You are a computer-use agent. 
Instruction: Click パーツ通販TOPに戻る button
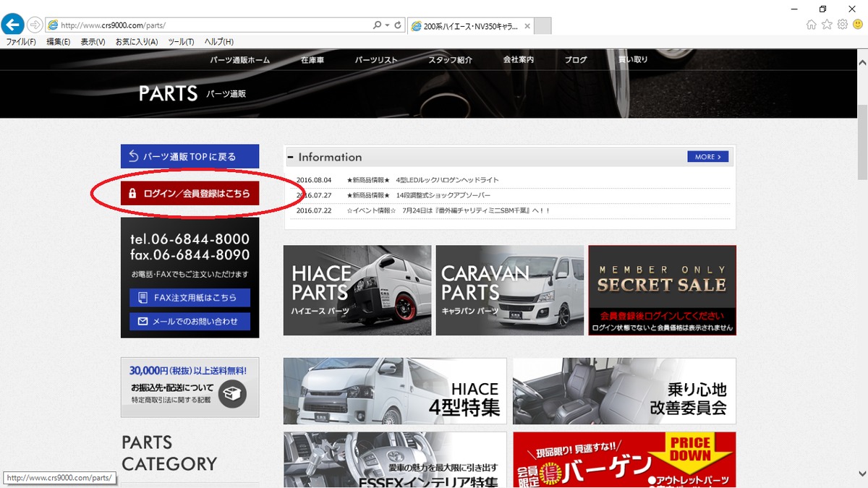tap(190, 156)
